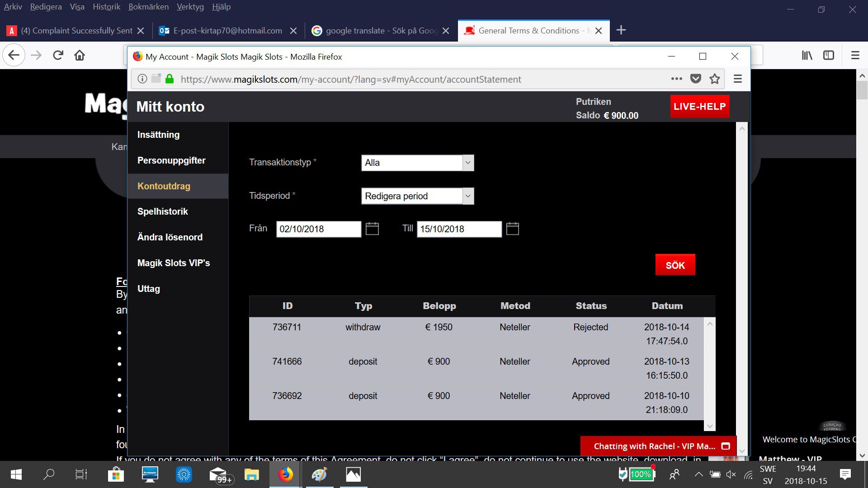Click the red SÖK search button
Viewport: 868px width, 488px height.
point(675,265)
